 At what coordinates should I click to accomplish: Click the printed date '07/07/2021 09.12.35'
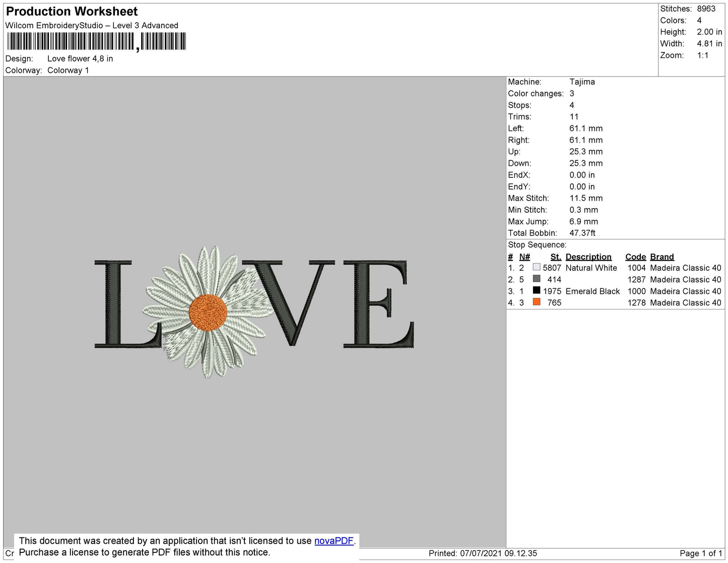click(498, 553)
